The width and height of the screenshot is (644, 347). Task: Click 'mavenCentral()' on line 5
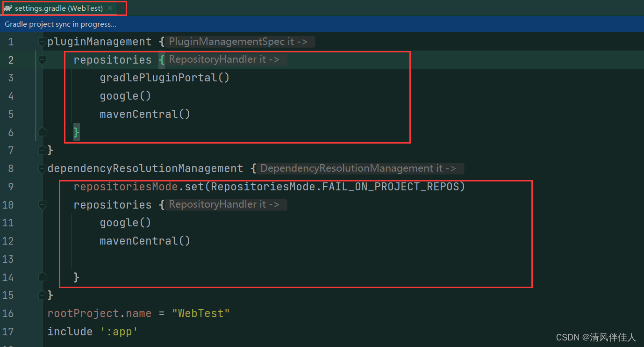click(x=145, y=114)
